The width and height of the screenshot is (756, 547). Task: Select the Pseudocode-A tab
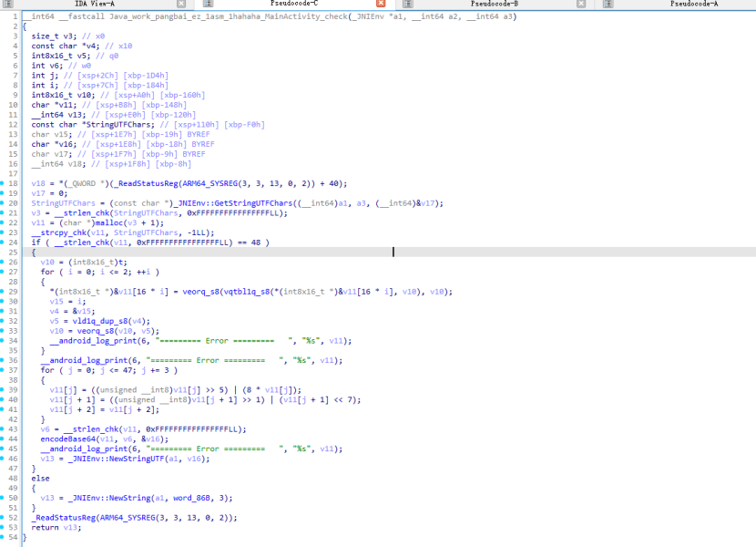693,5
